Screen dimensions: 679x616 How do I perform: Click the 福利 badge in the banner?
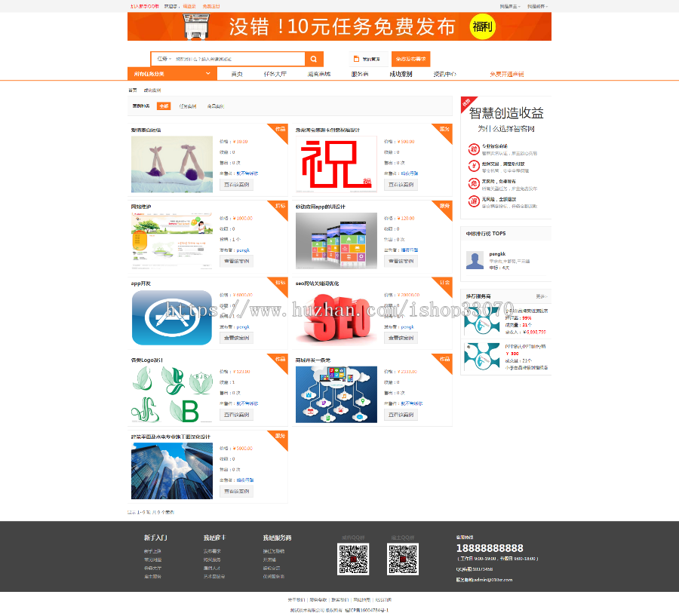(x=481, y=26)
